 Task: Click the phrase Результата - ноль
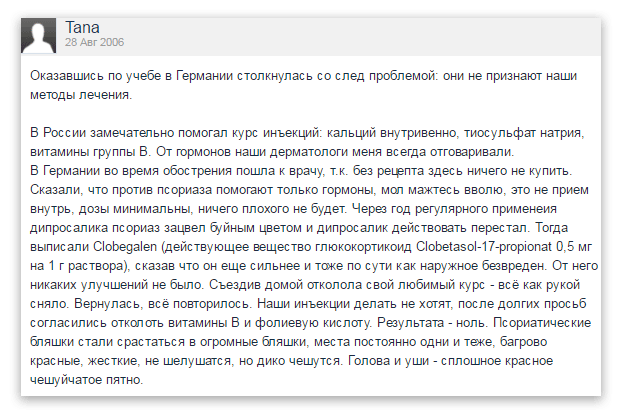click(433, 323)
